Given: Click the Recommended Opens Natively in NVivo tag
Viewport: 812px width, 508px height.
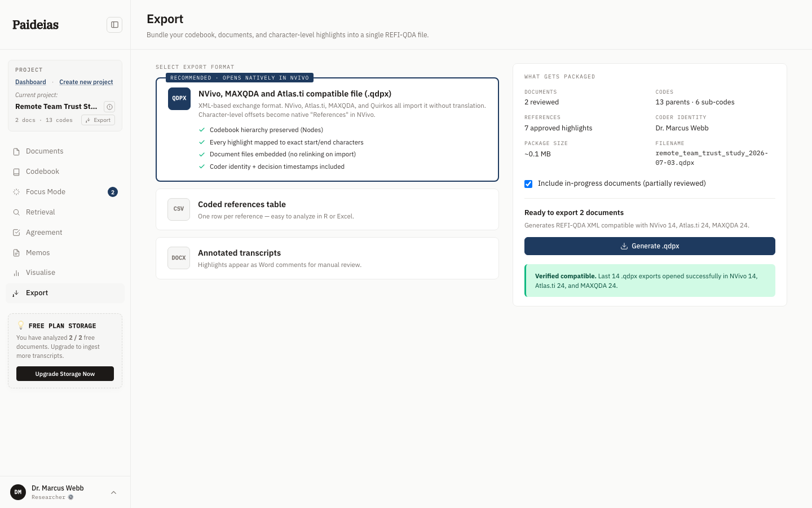Looking at the screenshot, I should (240, 78).
